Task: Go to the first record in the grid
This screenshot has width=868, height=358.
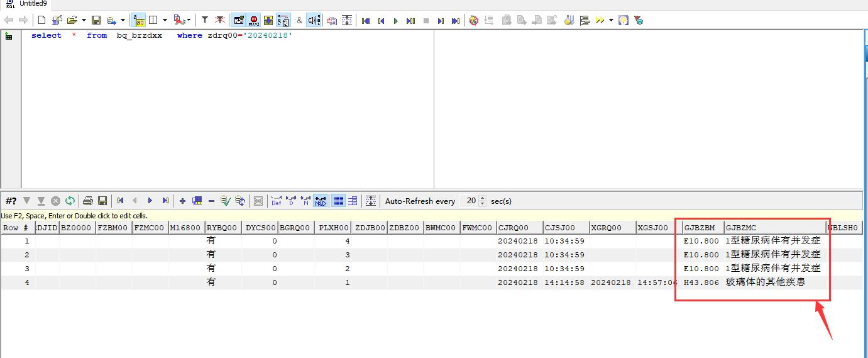Action: 121,201
